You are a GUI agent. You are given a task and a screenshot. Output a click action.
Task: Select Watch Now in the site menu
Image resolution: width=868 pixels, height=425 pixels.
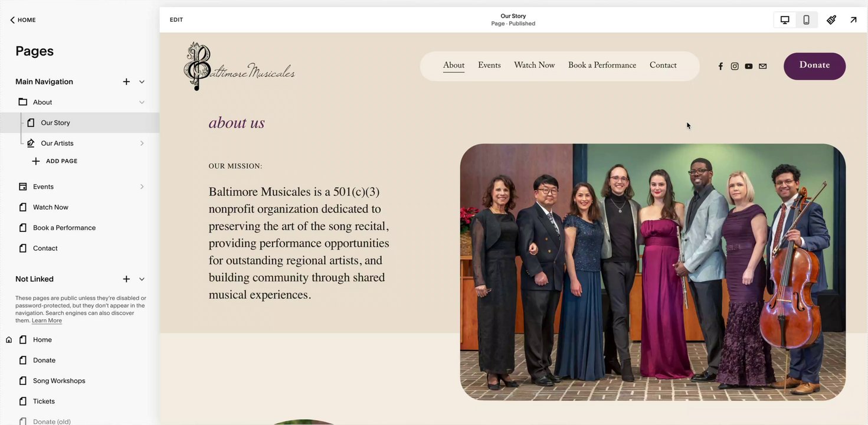[x=535, y=65]
